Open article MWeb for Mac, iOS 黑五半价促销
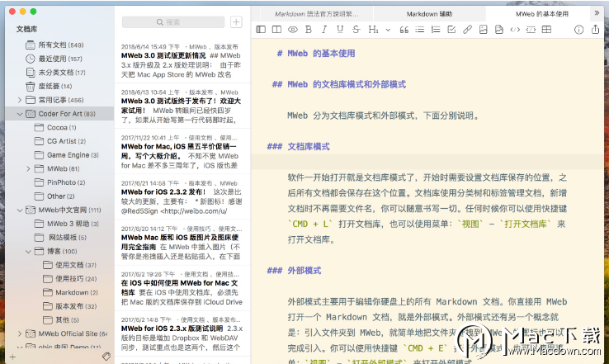The width and height of the screenshot is (609, 364). (182, 152)
